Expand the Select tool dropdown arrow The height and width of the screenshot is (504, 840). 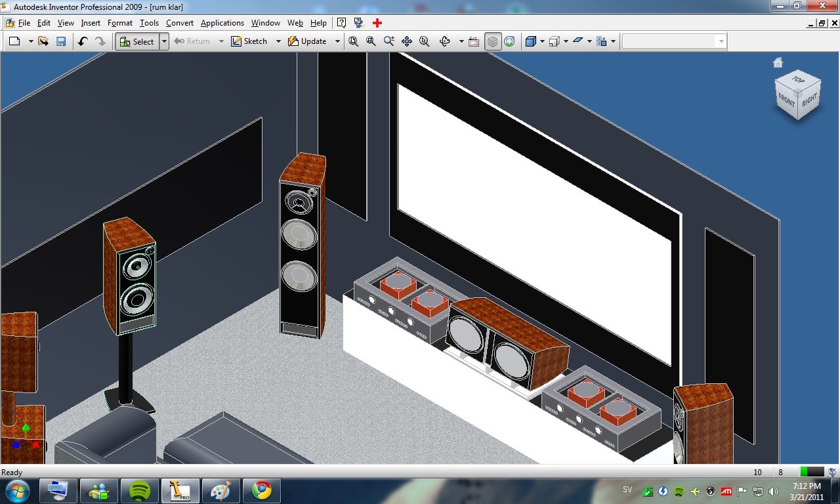point(164,41)
